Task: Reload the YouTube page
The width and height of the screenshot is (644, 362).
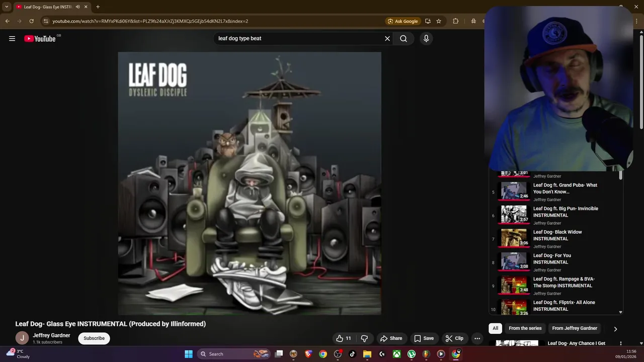Action: click(x=31, y=21)
